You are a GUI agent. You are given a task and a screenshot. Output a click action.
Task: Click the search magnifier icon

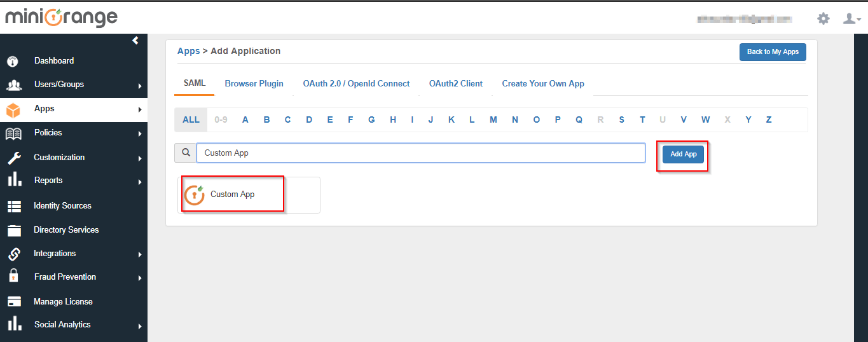pyautogui.click(x=186, y=153)
